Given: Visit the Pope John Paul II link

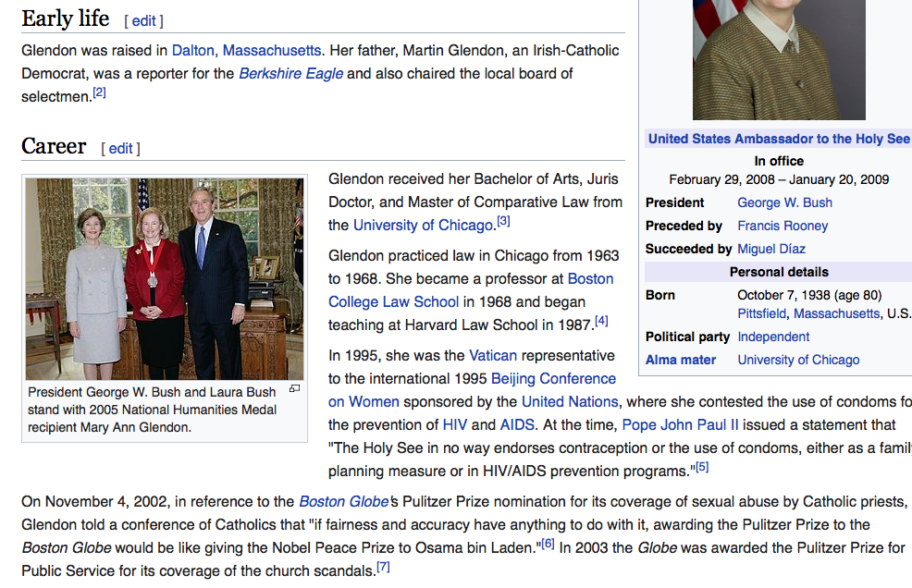Looking at the screenshot, I should 681,424.
